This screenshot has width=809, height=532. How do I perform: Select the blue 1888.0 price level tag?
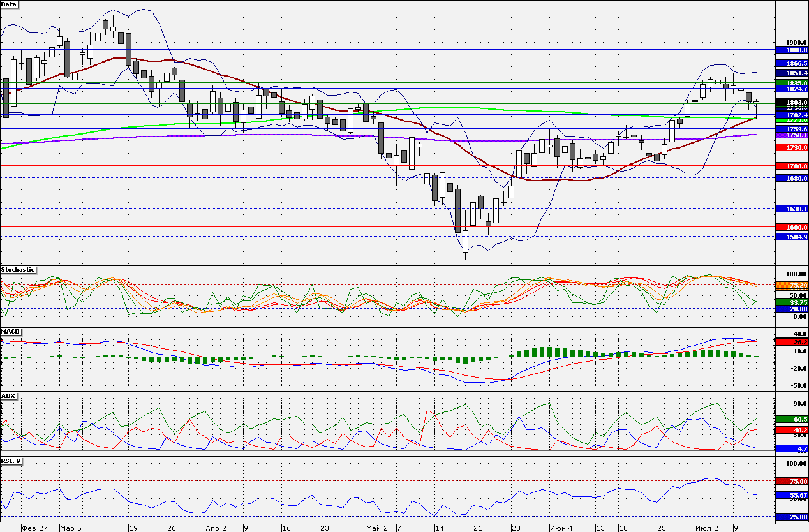(792, 50)
